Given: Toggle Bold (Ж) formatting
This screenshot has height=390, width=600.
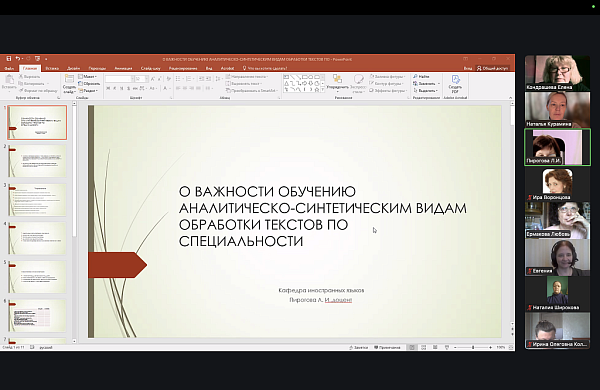Looking at the screenshot, I should tap(108, 88).
